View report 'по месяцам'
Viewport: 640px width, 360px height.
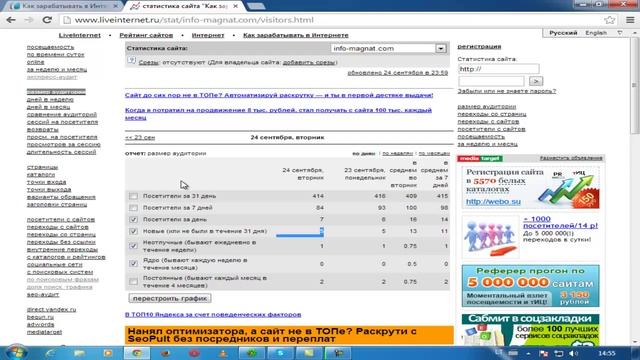click(x=434, y=153)
